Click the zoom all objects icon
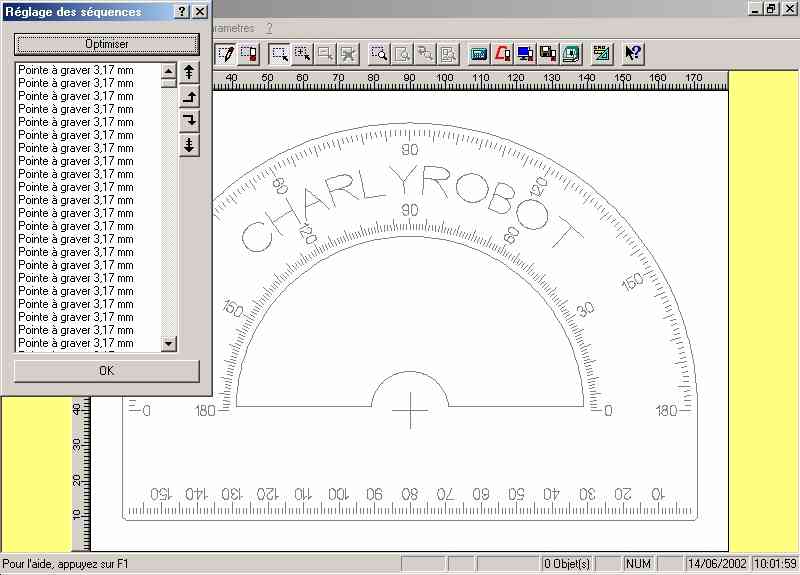Viewport: 800px width, 575px height. 448,54
